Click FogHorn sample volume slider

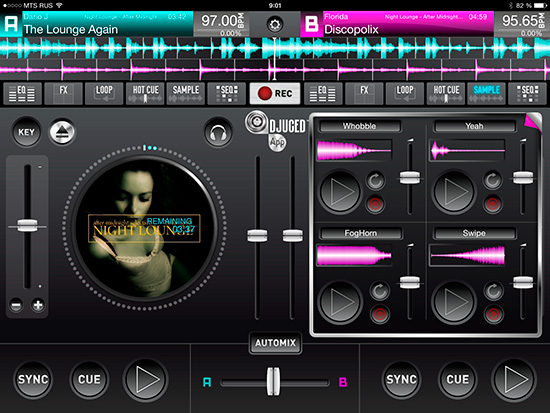(x=410, y=282)
